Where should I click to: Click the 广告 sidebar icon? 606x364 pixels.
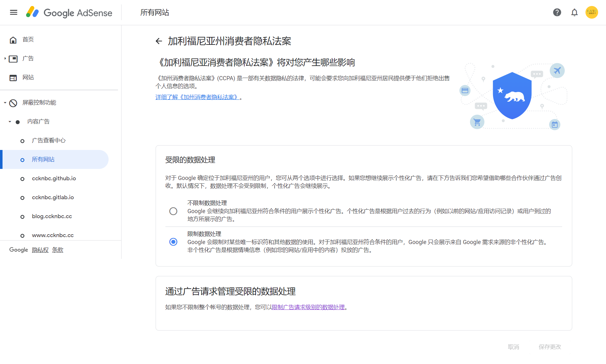point(13,58)
